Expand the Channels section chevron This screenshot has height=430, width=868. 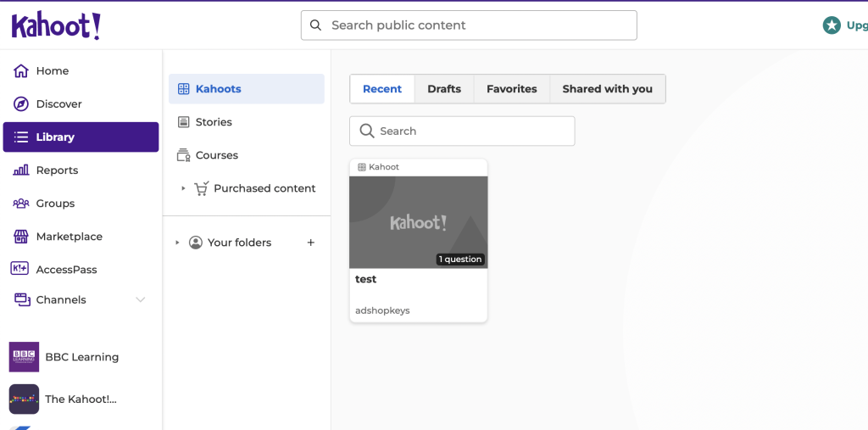point(141,300)
